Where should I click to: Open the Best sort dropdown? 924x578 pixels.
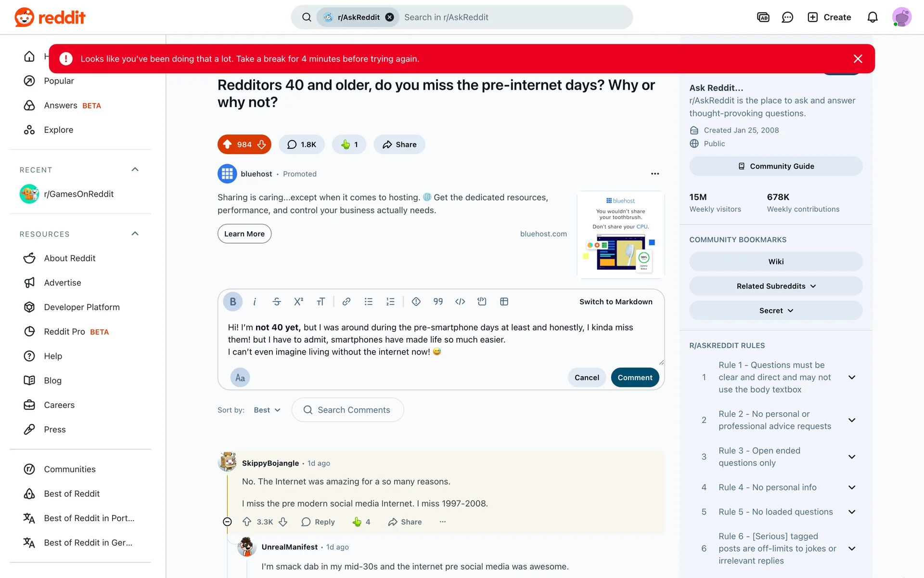click(x=267, y=410)
